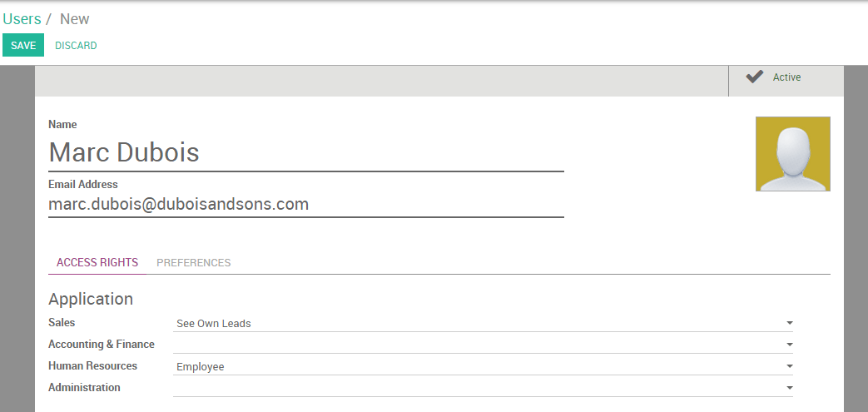Screen dimensions: 868x412
Task: Open the Sales 'See Own Leads' selector
Action: pyautogui.click(x=474, y=323)
